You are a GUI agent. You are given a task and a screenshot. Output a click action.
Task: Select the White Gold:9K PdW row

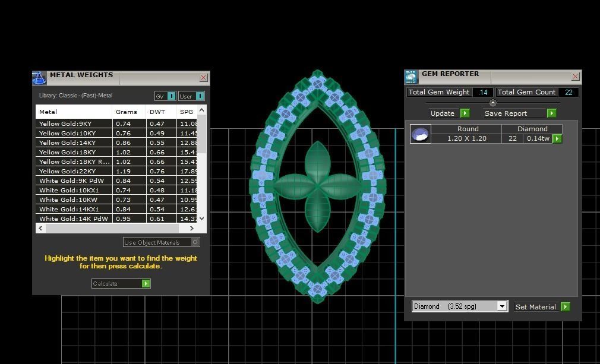[x=116, y=181]
